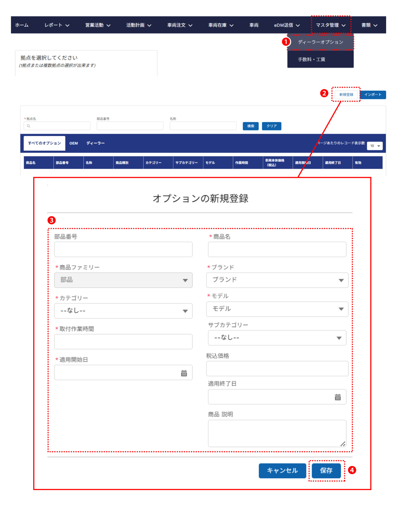
Task: Click the 新規登録 button
Action: (x=346, y=95)
